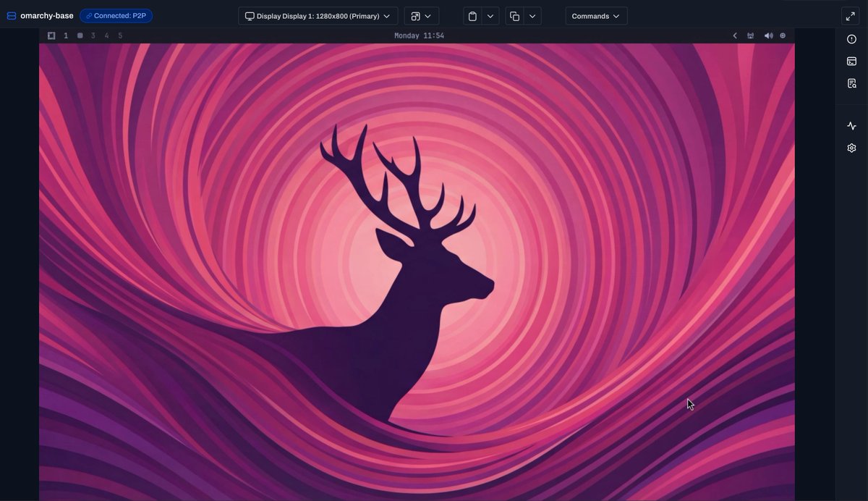Screen dimensions: 868x501
Task: Expand the Waybar tray chevron
Action: (x=735, y=35)
